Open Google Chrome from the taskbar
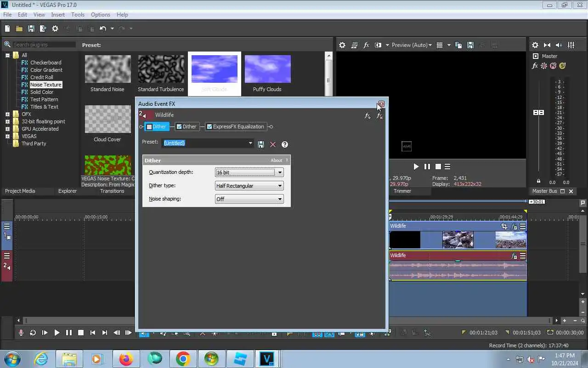The height and width of the screenshot is (368, 588). (x=183, y=359)
